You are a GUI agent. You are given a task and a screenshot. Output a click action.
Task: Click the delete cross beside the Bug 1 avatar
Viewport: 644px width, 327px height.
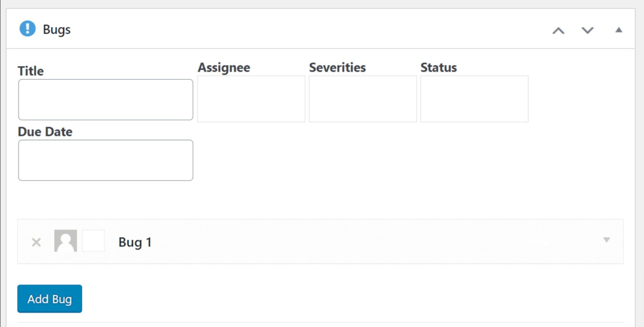pyautogui.click(x=36, y=242)
